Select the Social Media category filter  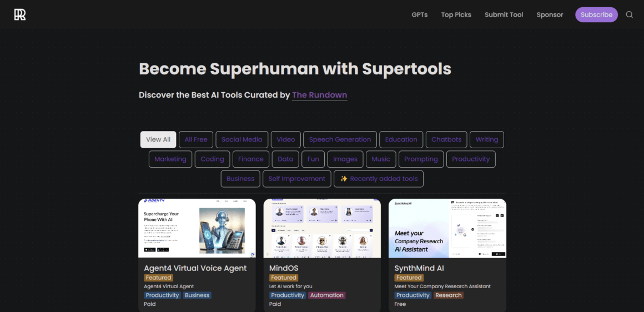[x=242, y=139]
